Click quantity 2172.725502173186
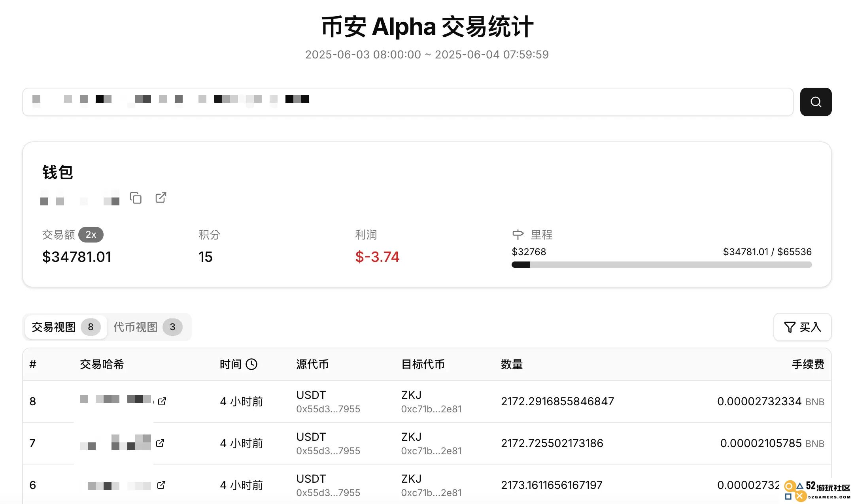Screen dimensions: 854x504 click(552, 443)
